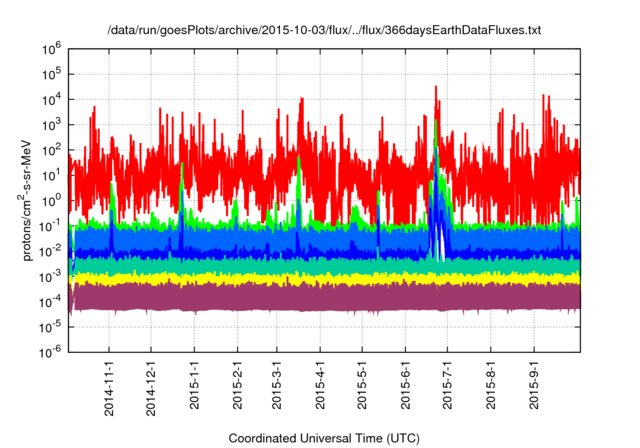The width and height of the screenshot is (640, 448).
Task: Click the 10^-6 y-axis tick label
Action: [x=51, y=353]
